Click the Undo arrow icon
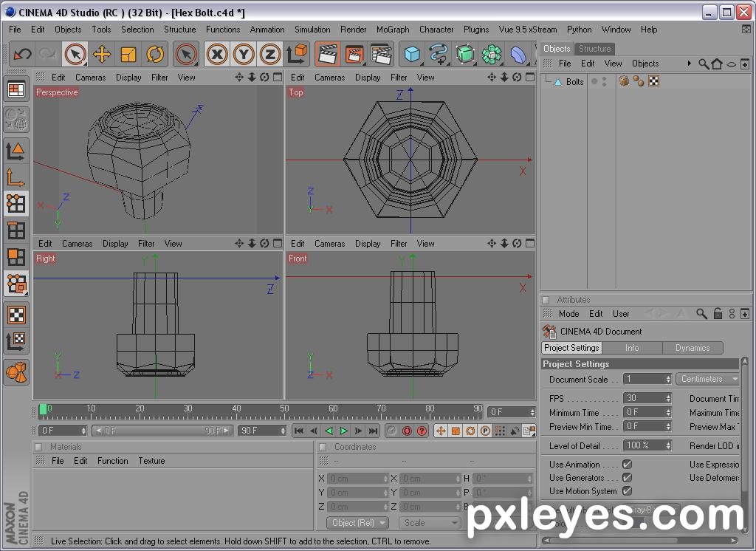The width and height of the screenshot is (756, 551). pyautogui.click(x=22, y=54)
